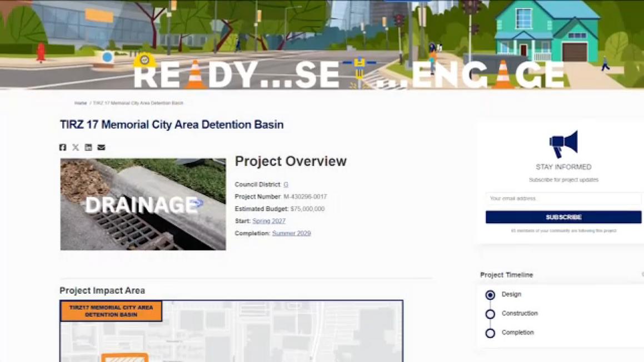
Task: Share project via Facebook icon
Action: tap(62, 147)
